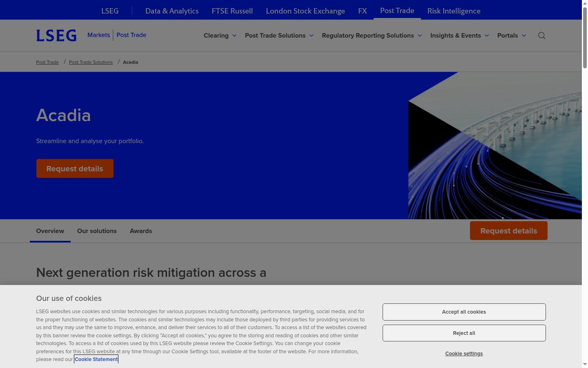588x368 pixels.
Task: Click 'Streamline and analyse your portfolio.' text
Action: [90, 141]
